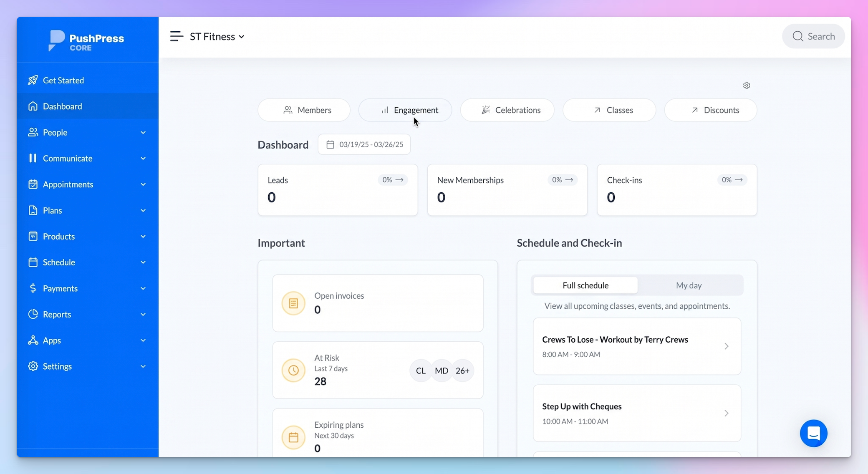The height and width of the screenshot is (474, 868).
Task: Open Crews To Lose class entry
Action: 637,346
